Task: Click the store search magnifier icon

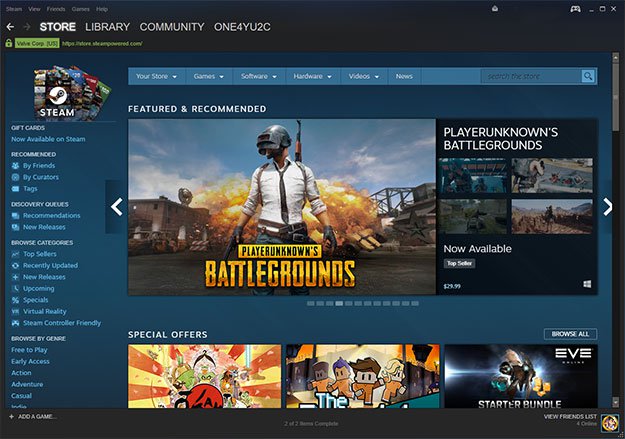Action: [x=588, y=76]
